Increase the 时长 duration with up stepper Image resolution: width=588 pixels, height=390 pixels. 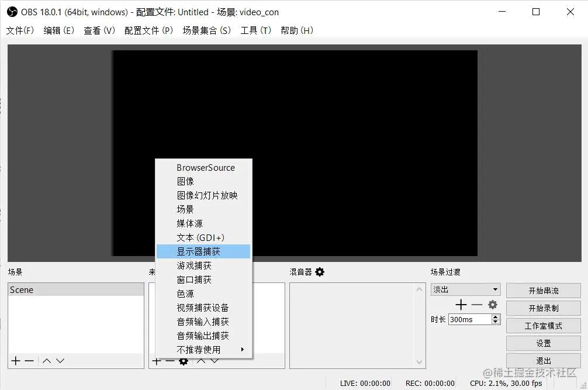(x=496, y=317)
